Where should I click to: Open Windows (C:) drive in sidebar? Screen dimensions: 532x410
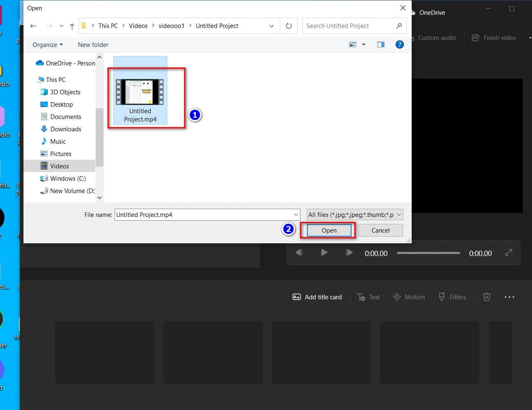click(x=63, y=179)
